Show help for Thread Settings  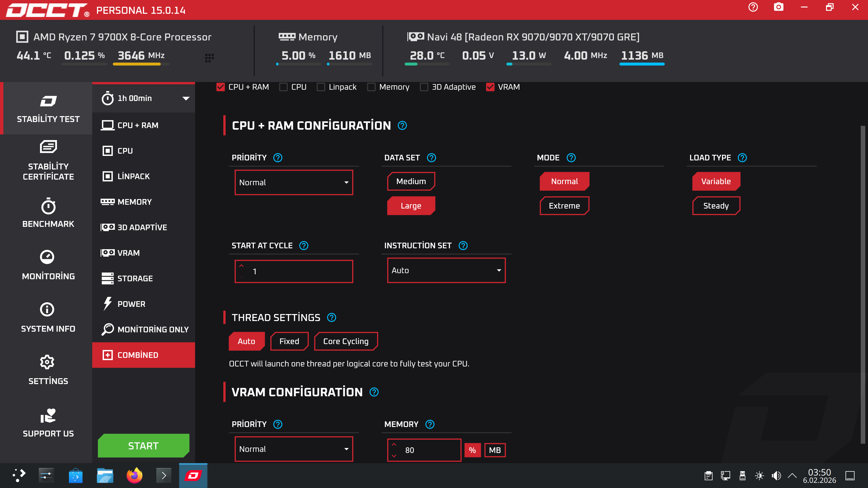[x=332, y=317]
